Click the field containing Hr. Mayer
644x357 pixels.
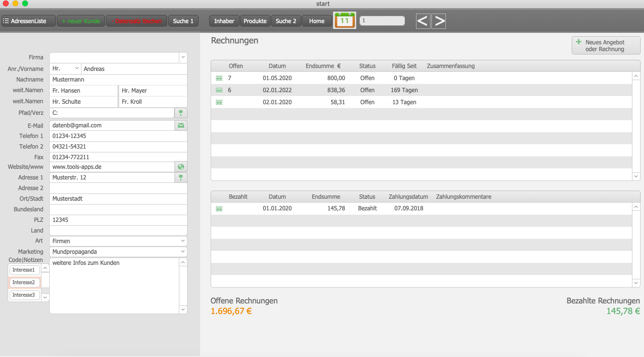(153, 91)
